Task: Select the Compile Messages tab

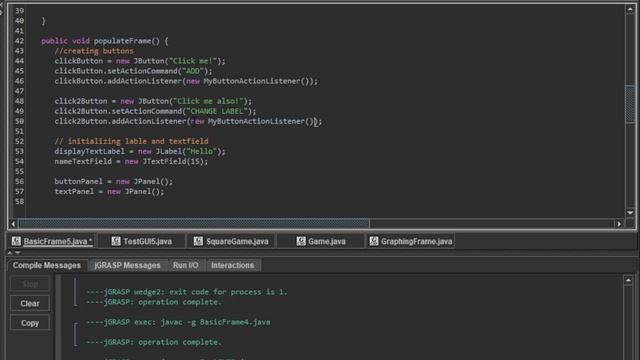Action: [47, 265]
